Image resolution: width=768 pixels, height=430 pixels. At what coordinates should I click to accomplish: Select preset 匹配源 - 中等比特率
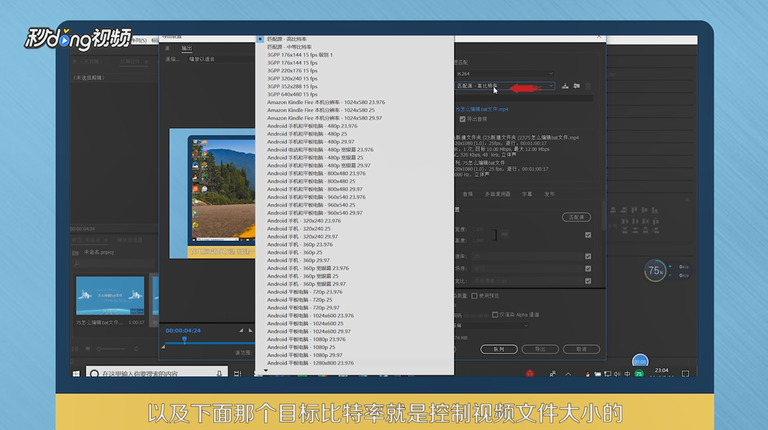[355, 47]
